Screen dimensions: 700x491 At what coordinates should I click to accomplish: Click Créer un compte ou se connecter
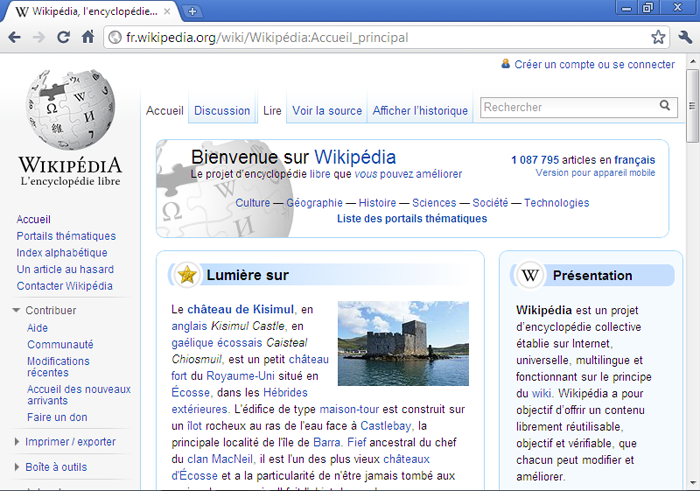tap(594, 64)
